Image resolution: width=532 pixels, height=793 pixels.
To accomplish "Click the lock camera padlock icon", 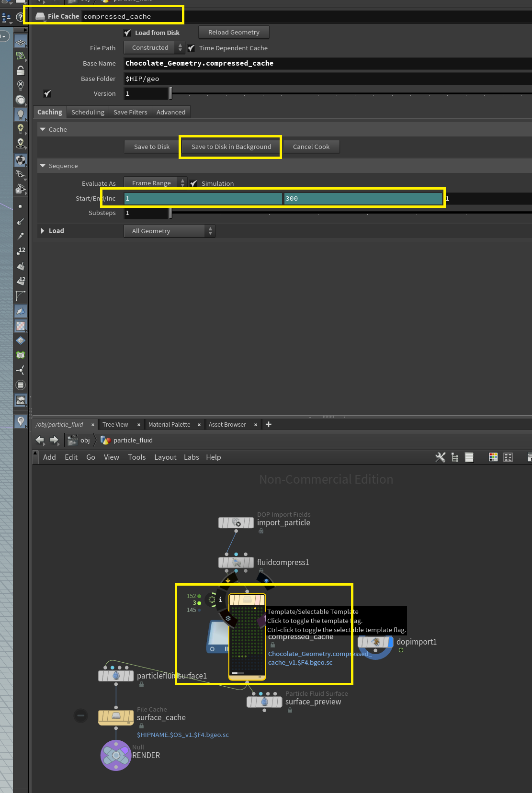I will tap(21, 71).
